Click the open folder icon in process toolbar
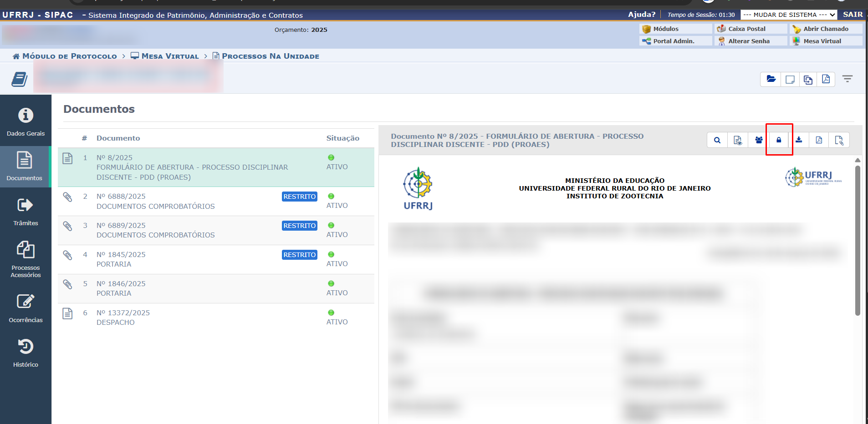Screen dimensions: 868x424 (771, 79)
